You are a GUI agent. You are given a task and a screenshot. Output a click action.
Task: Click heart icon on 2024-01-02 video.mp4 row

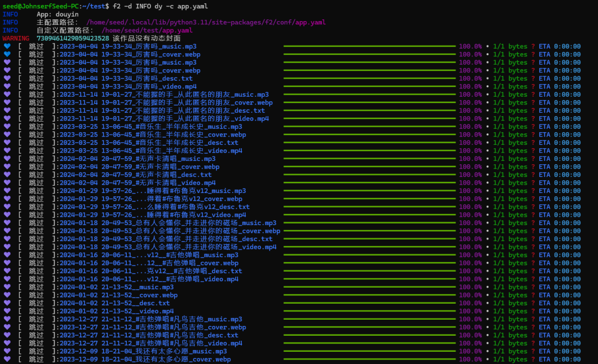7,311
